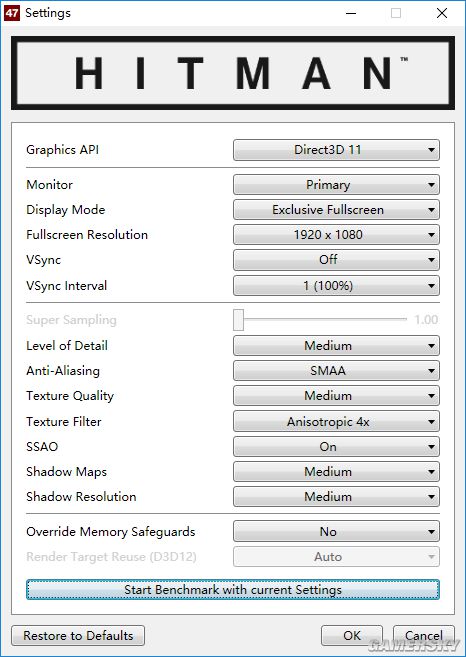The image size is (466, 657).
Task: Open the Override Memory Safeguards dropdown
Action: [x=336, y=532]
